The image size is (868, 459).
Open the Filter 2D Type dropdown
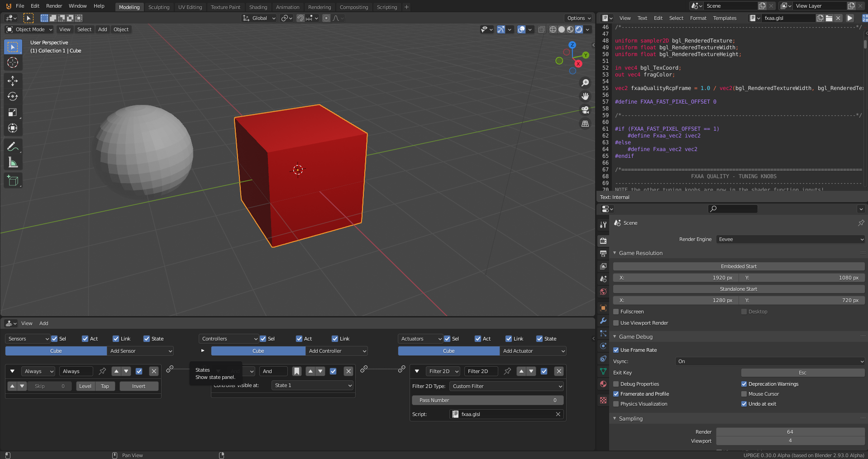(506, 386)
